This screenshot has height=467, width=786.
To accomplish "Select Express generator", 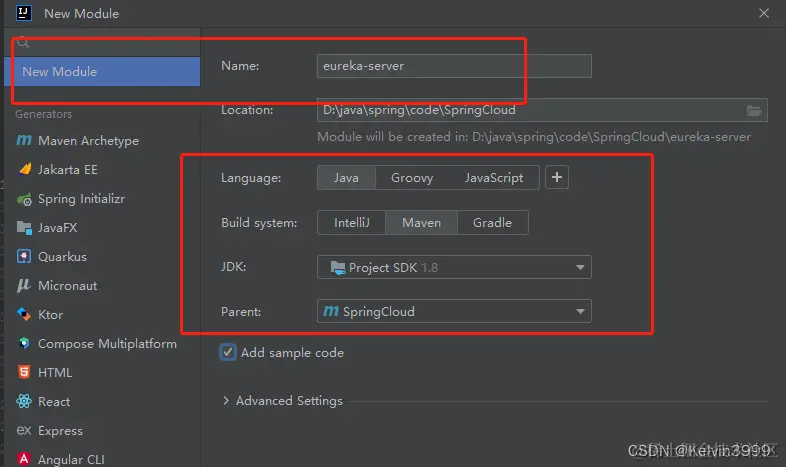I will coord(102,430).
